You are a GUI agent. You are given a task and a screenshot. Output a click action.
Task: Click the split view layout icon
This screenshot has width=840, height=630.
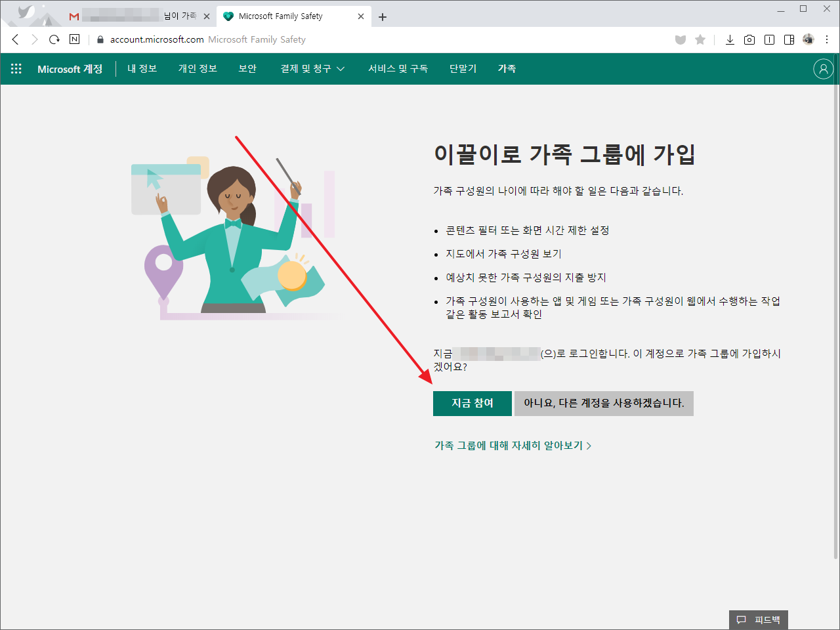click(789, 40)
